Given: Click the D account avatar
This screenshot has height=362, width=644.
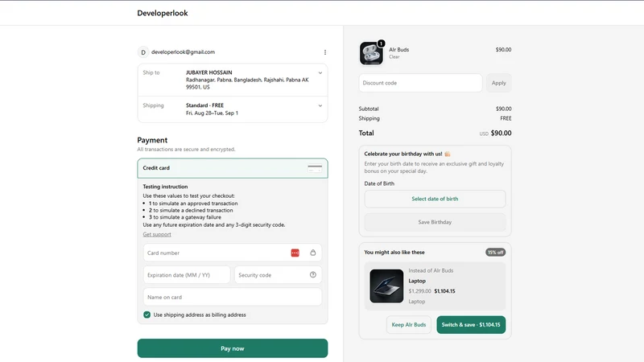Looking at the screenshot, I should coord(143,52).
